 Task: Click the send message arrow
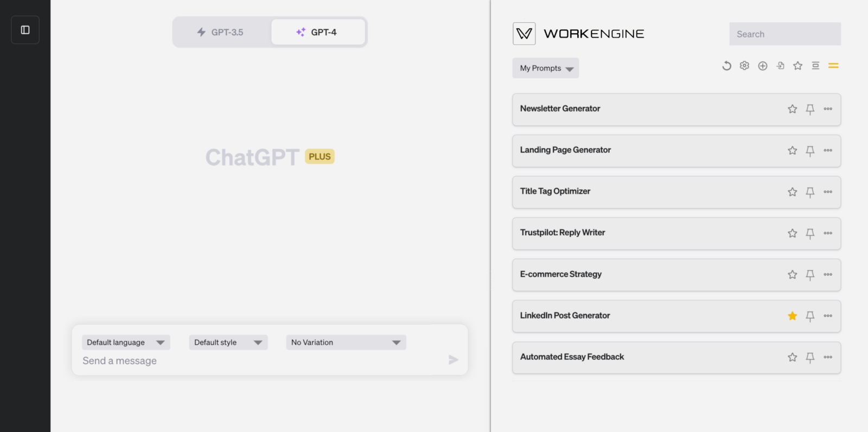[453, 360]
